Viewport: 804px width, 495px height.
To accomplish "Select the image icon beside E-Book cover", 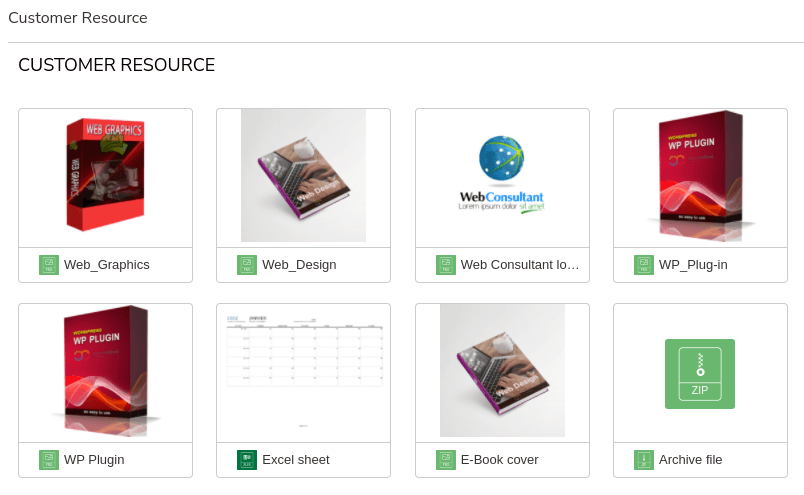I will click(x=446, y=460).
